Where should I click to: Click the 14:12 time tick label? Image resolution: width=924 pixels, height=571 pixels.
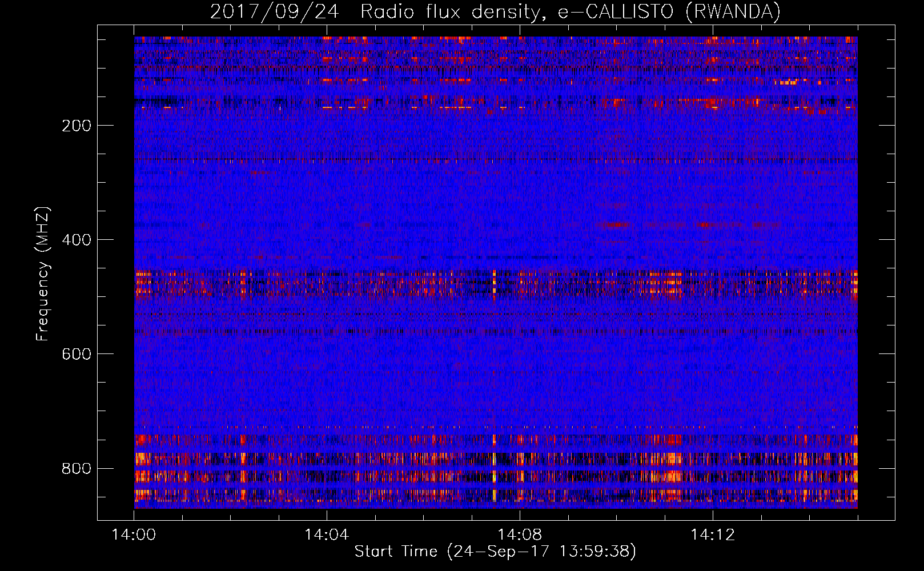[x=713, y=535]
